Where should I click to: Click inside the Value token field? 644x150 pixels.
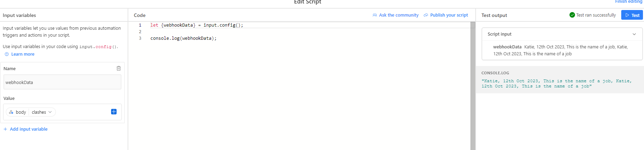pos(62,112)
